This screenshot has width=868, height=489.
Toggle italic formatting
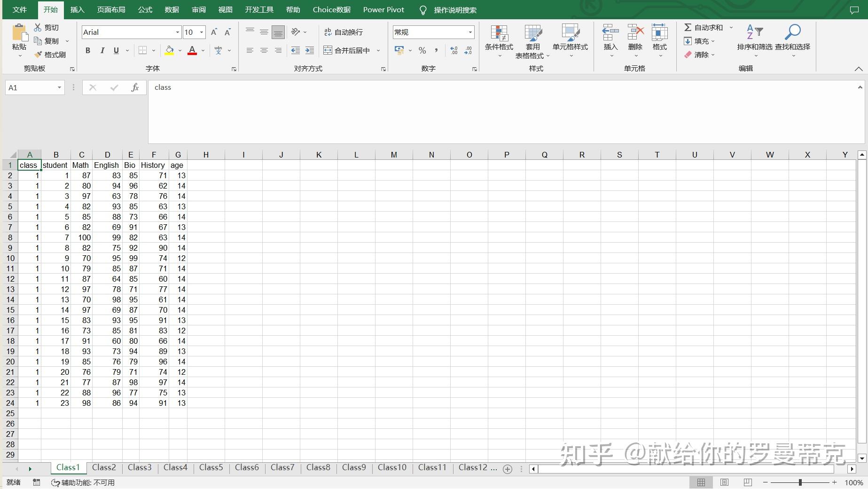(x=102, y=50)
